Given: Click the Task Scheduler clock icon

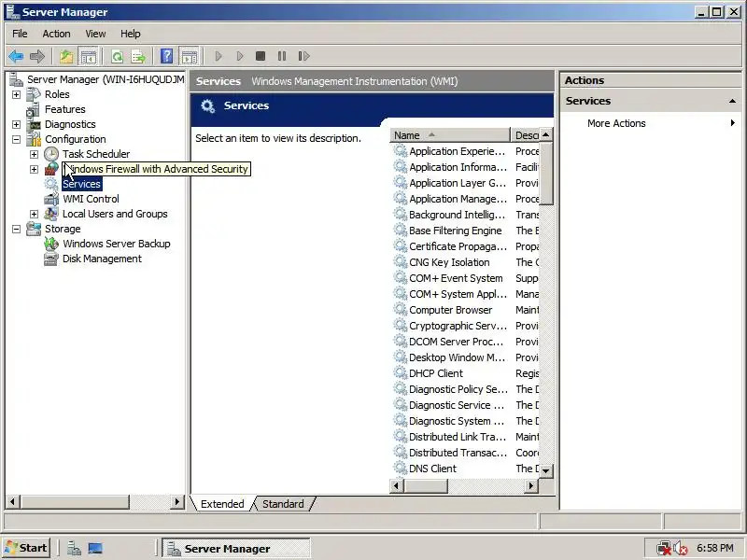Looking at the screenshot, I should tap(51, 154).
